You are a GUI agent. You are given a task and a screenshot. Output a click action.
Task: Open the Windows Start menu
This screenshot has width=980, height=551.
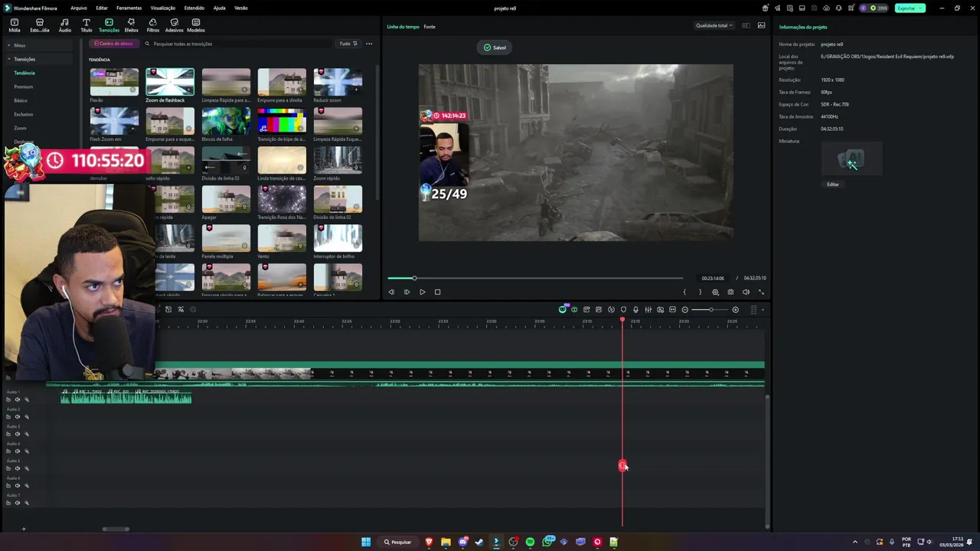[x=366, y=542]
